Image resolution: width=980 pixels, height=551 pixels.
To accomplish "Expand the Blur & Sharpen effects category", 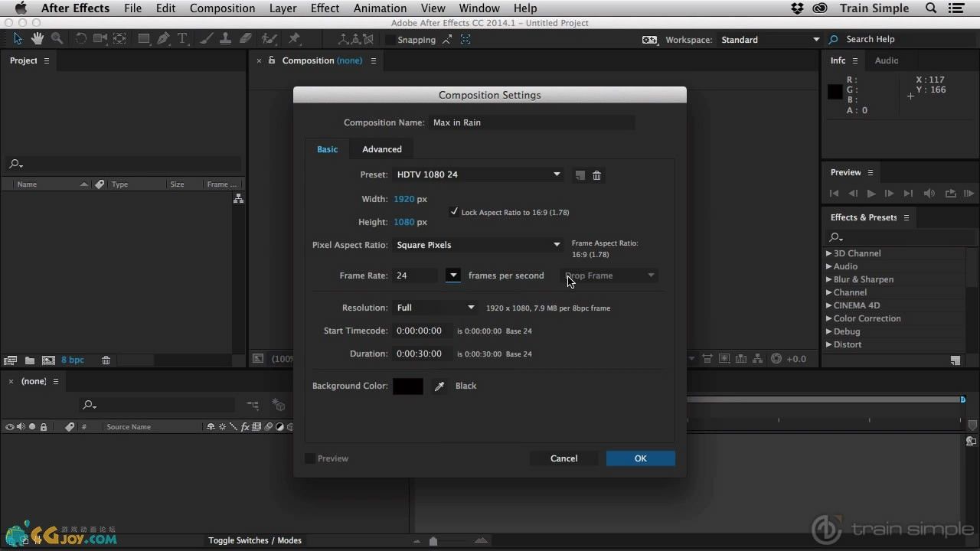I will pos(828,279).
